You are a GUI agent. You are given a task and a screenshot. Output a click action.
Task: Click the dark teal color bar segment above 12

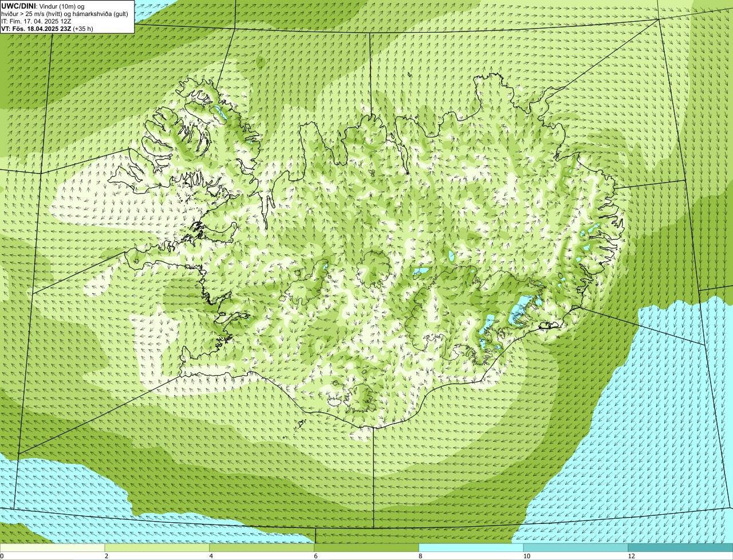pyautogui.click(x=680, y=547)
